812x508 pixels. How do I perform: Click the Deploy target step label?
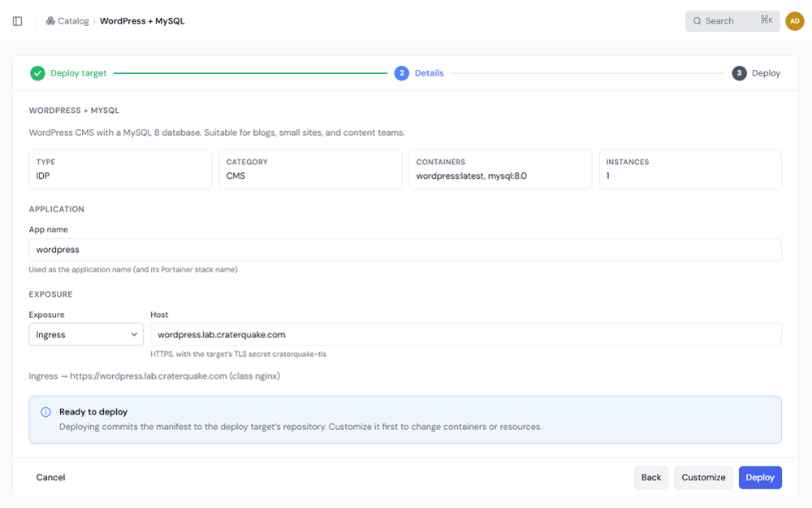pos(78,73)
